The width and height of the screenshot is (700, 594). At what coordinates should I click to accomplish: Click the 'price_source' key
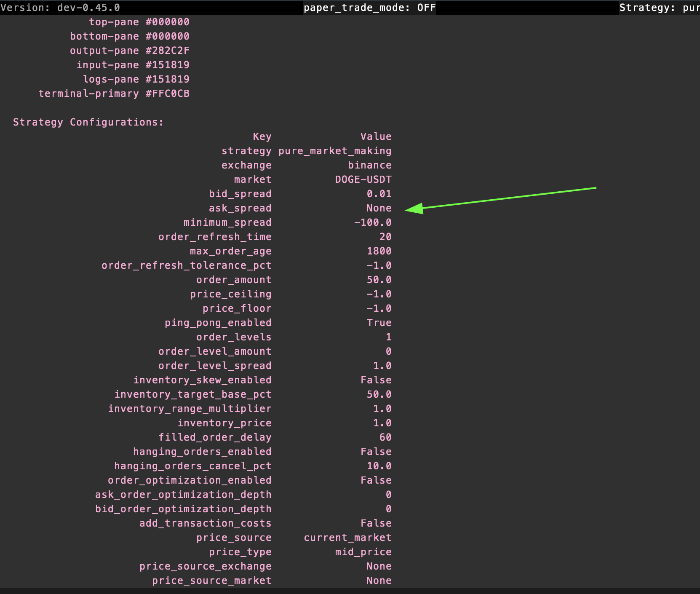(234, 538)
